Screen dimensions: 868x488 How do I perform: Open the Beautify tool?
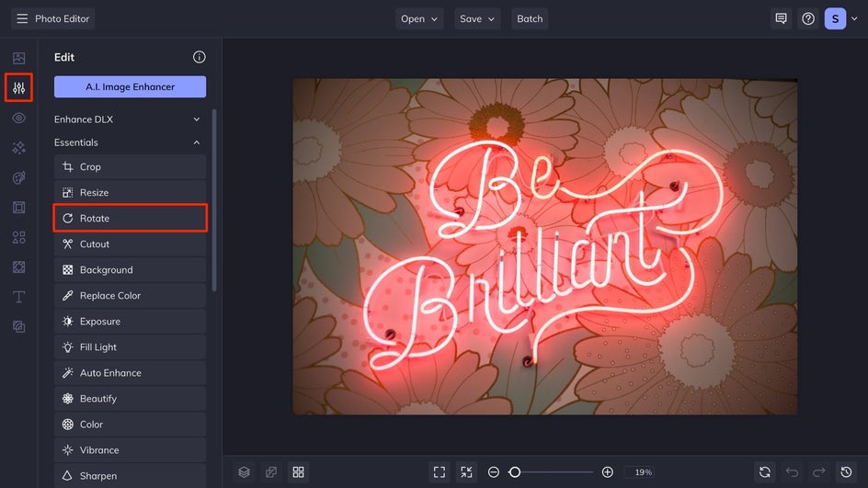(x=130, y=399)
